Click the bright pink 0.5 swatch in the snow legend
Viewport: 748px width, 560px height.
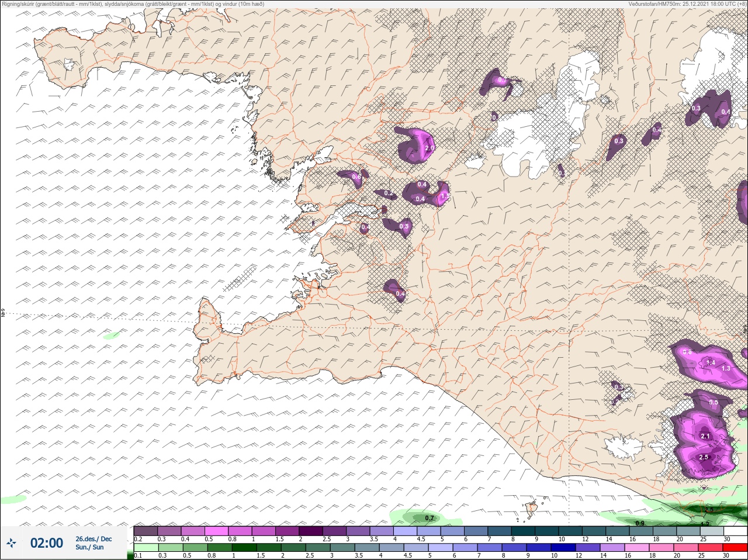[216, 531]
